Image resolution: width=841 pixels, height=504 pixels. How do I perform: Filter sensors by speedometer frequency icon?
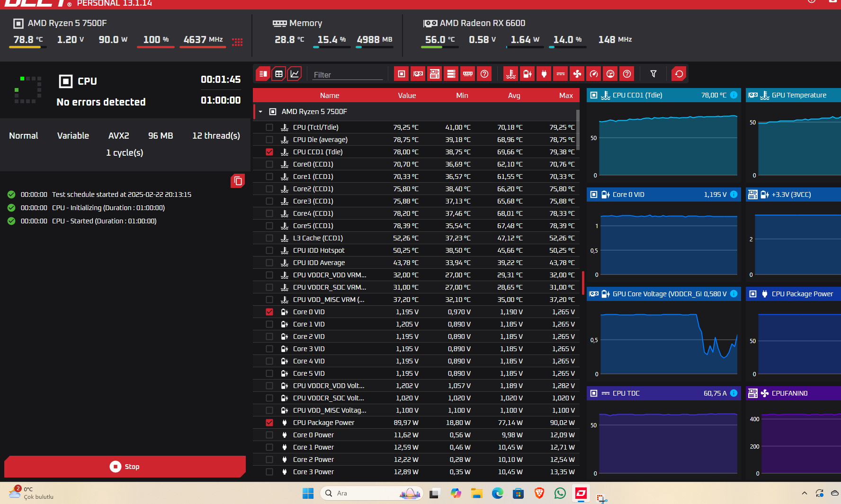point(594,74)
